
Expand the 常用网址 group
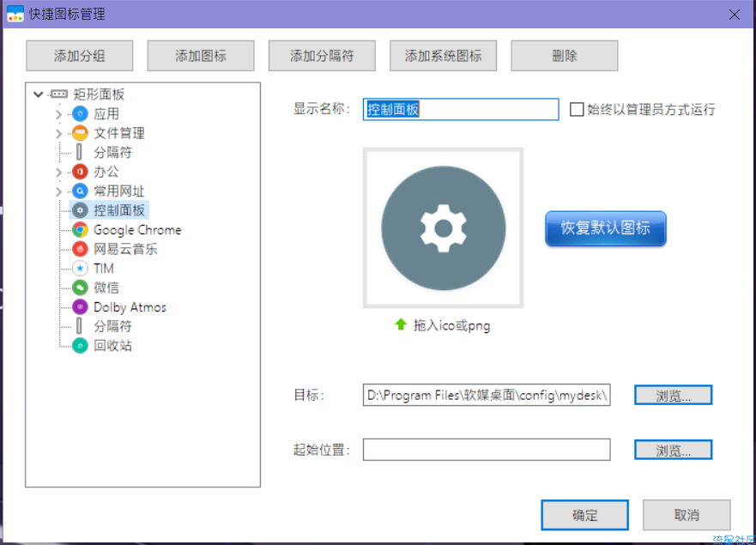[x=59, y=191]
